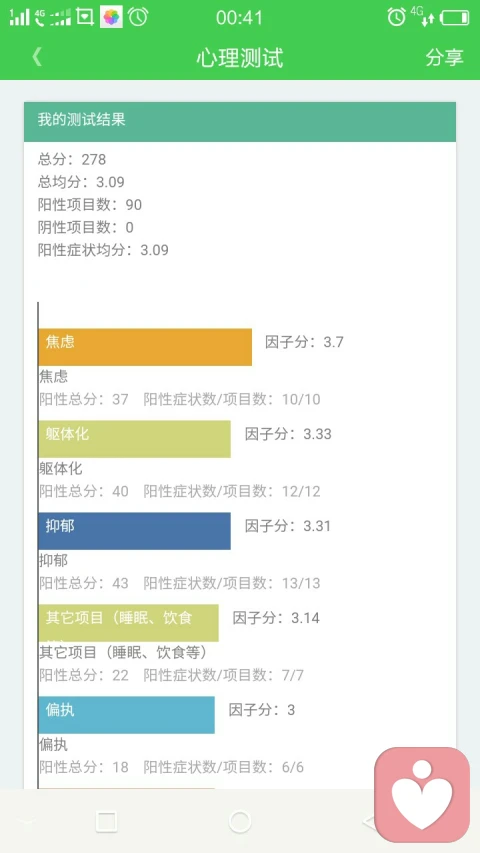
Task: Tap the recent apps square button
Action: [106, 821]
